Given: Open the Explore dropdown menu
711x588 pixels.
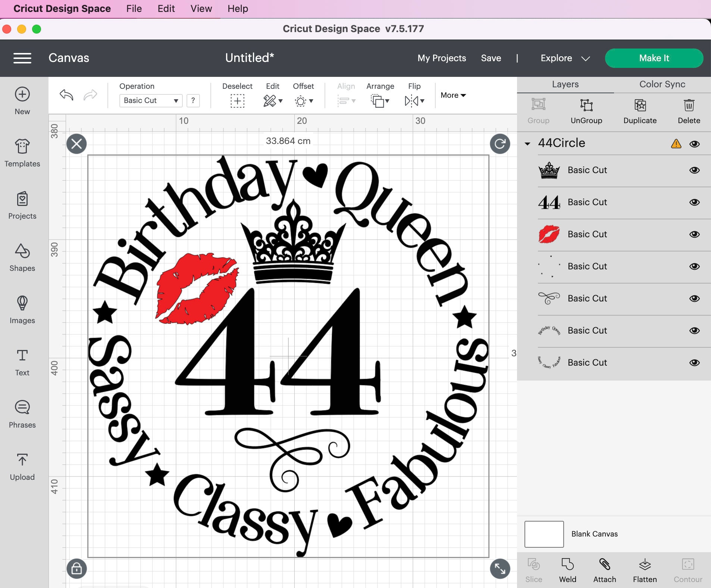Looking at the screenshot, I should 564,58.
